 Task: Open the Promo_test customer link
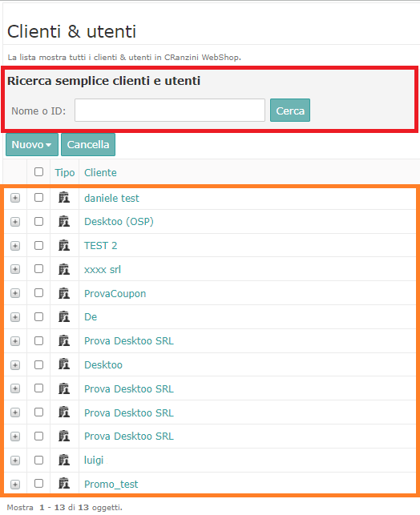coord(111,484)
